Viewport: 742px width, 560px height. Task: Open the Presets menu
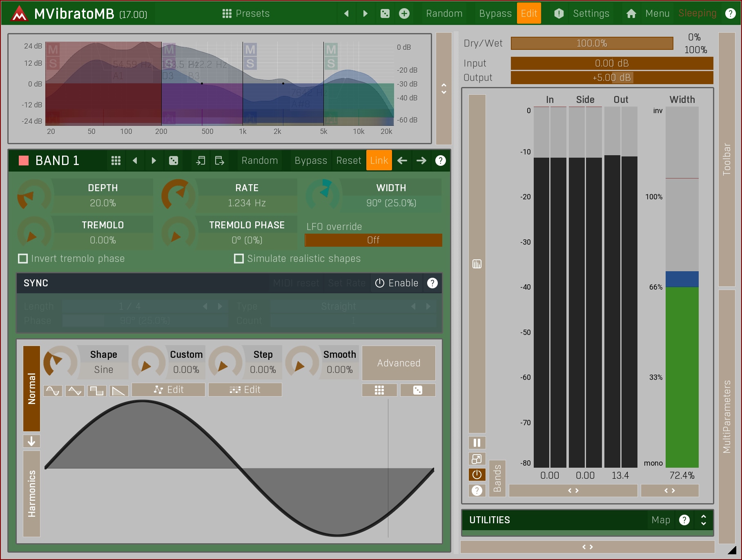point(246,13)
